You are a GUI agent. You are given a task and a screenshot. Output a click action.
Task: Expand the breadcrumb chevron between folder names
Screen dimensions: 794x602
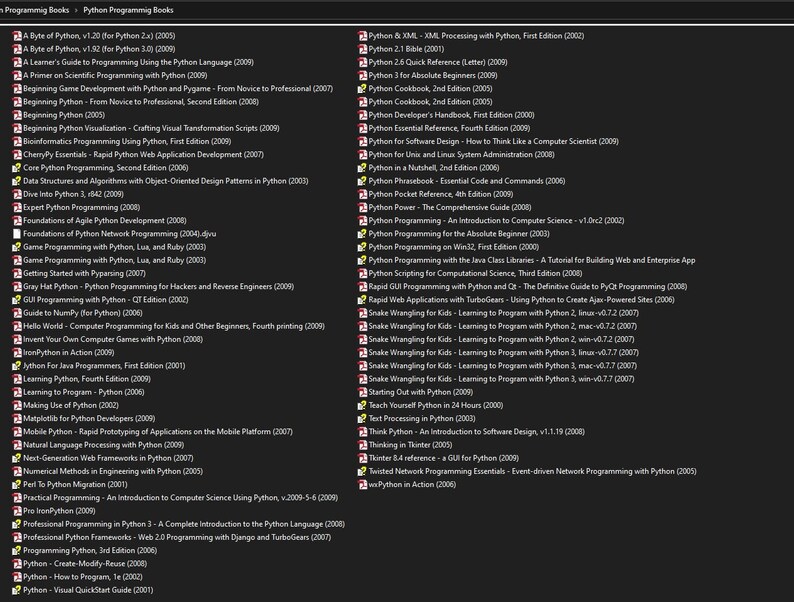(76, 10)
